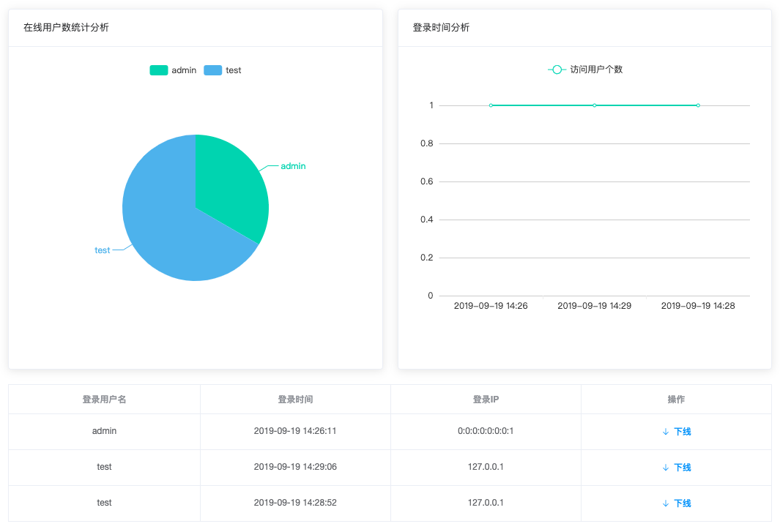Screen dimensions: 780x532
Task: Click the 登录IP column header
Action: point(486,400)
